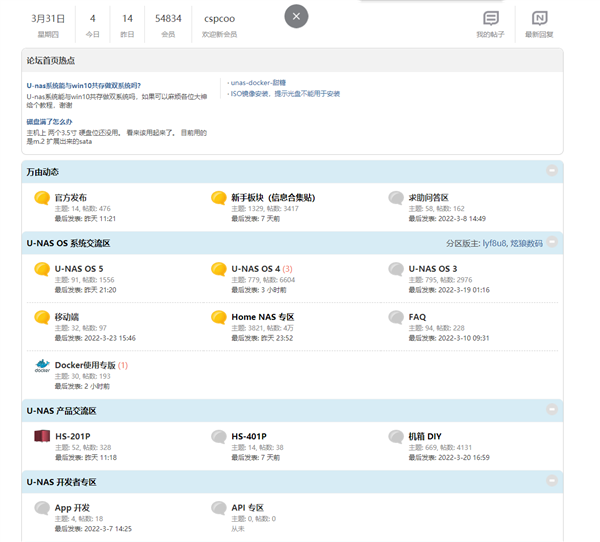Click the gray bubble icon beside API 专区

(219, 508)
